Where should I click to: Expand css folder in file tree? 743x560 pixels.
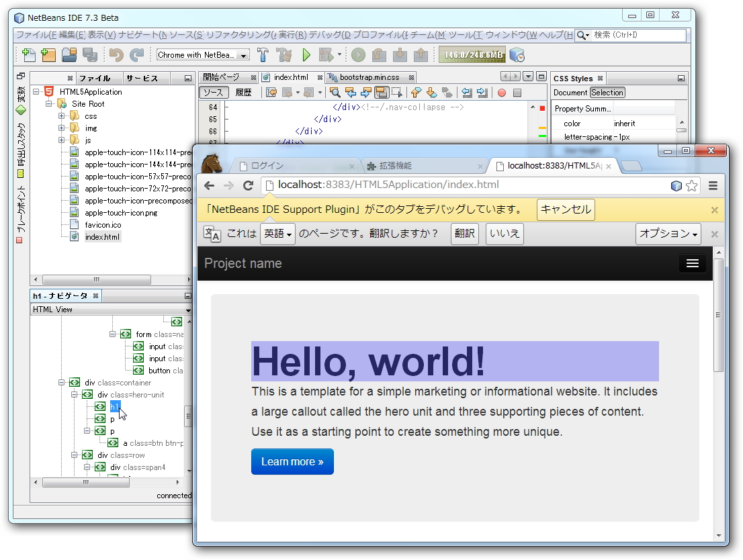(x=61, y=116)
